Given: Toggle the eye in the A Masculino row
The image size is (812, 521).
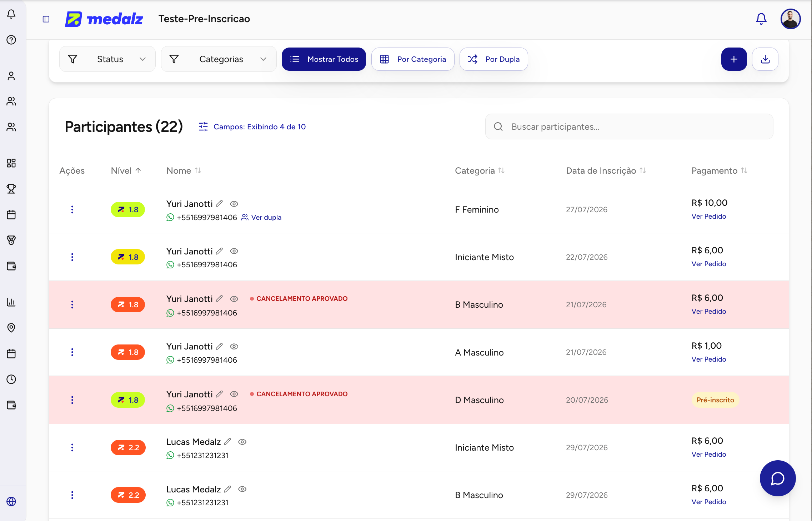Looking at the screenshot, I should [234, 346].
